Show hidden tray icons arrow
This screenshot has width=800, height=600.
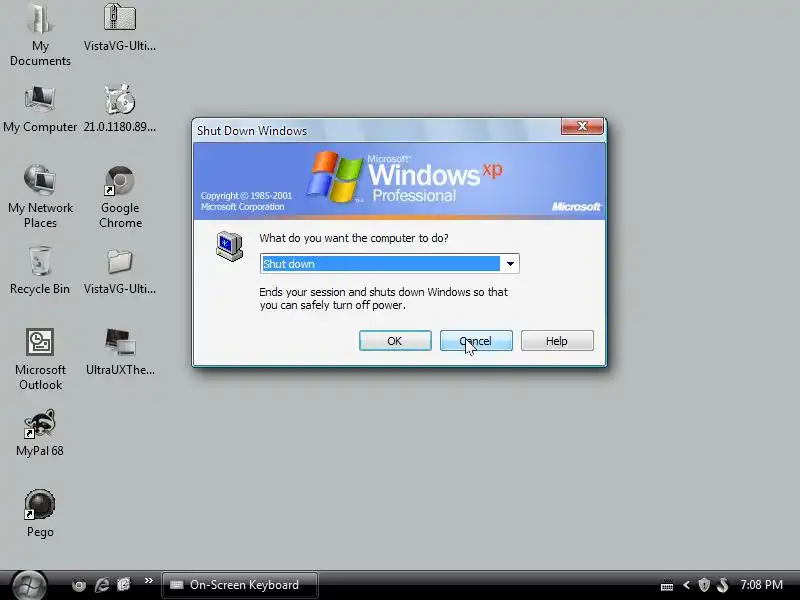[686, 585]
